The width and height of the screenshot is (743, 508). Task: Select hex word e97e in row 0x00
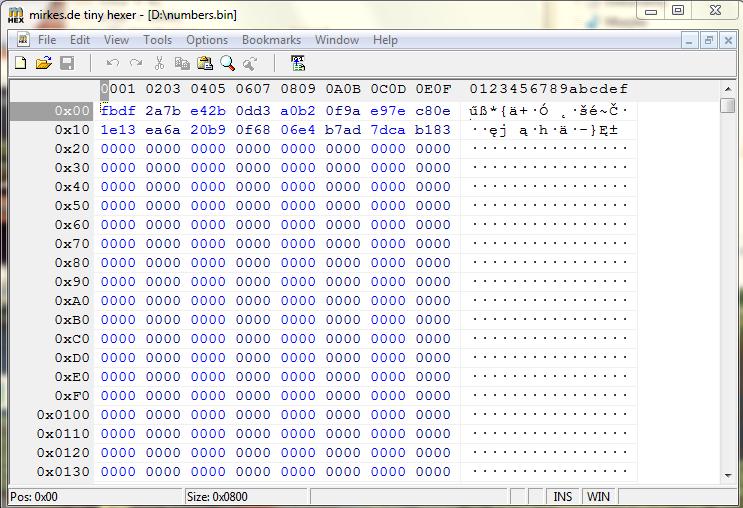point(388,111)
